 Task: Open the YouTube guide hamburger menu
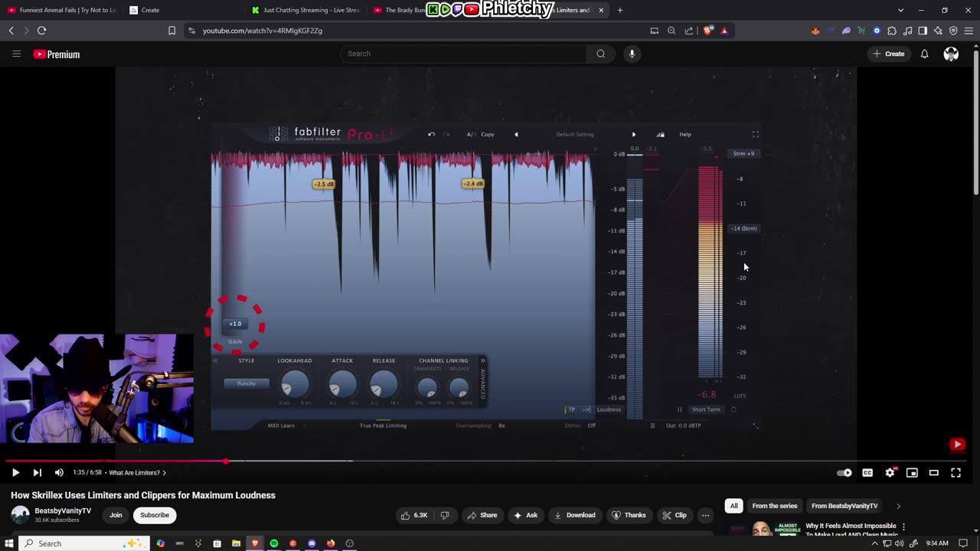tap(16, 54)
